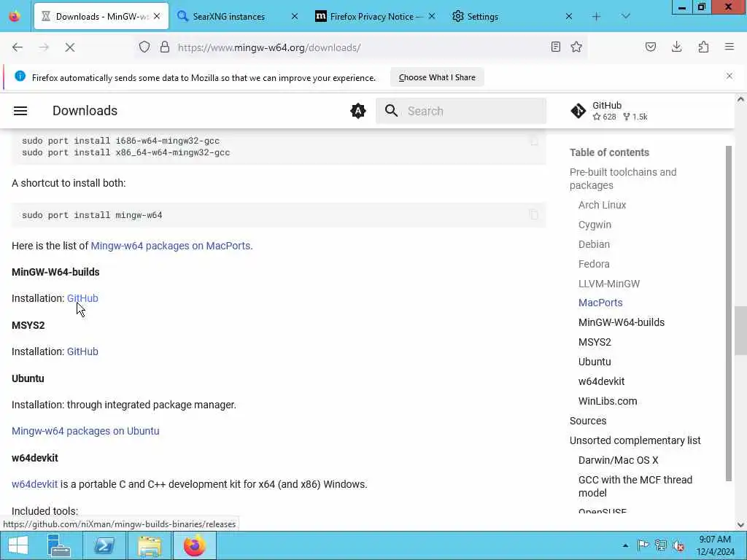Copy the 'sudo port install mingw-w64' code block

533,215
